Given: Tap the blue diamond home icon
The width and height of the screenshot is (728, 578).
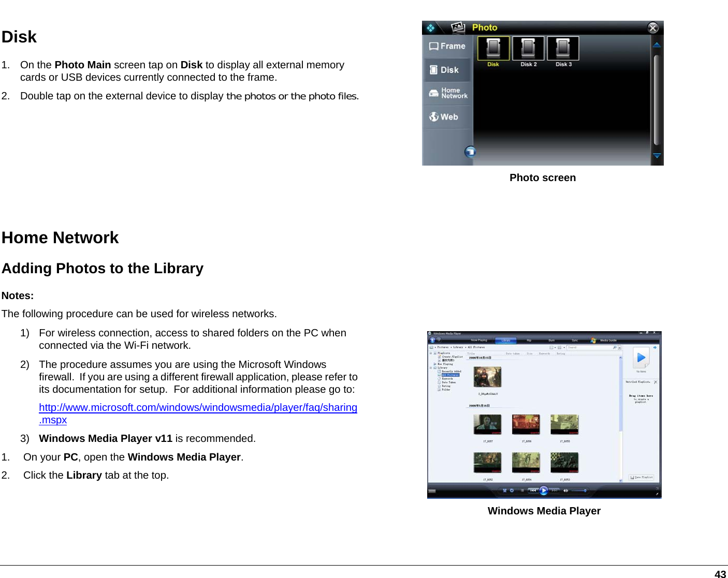Looking at the screenshot, I should click(431, 27).
